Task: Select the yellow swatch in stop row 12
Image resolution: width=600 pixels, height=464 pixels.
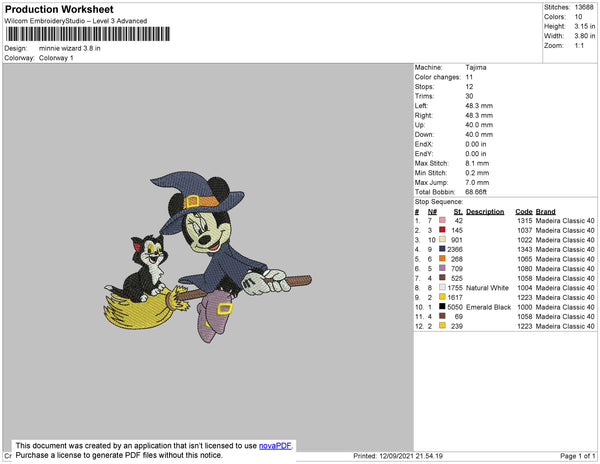Action: click(x=442, y=325)
